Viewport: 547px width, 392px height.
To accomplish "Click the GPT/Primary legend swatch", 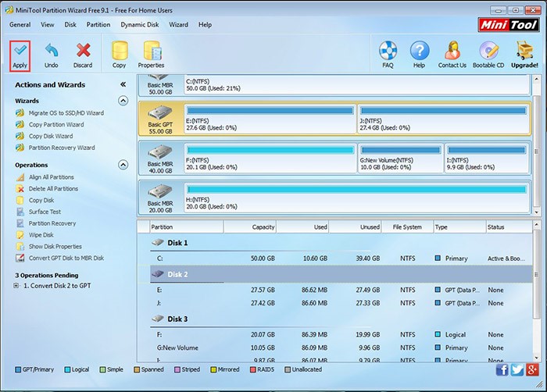I will click(x=18, y=369).
